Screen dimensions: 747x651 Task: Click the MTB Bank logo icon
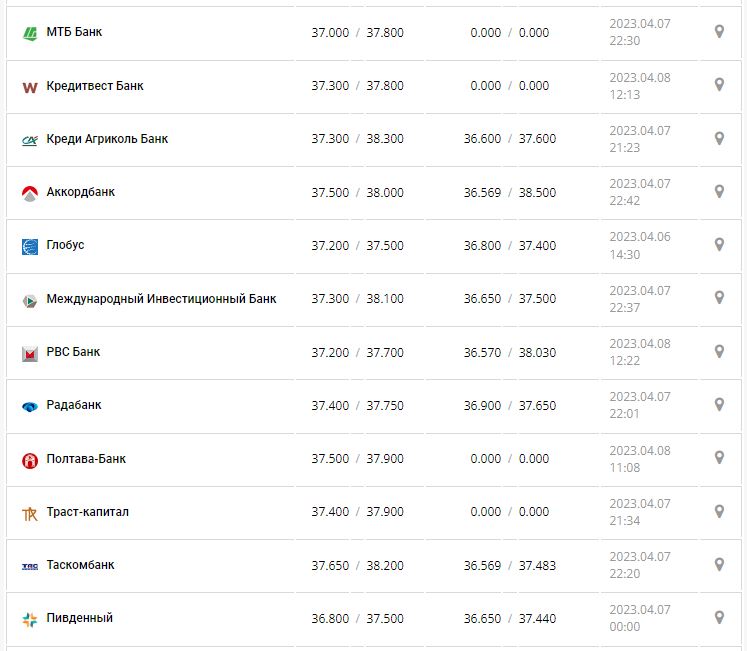29,33
